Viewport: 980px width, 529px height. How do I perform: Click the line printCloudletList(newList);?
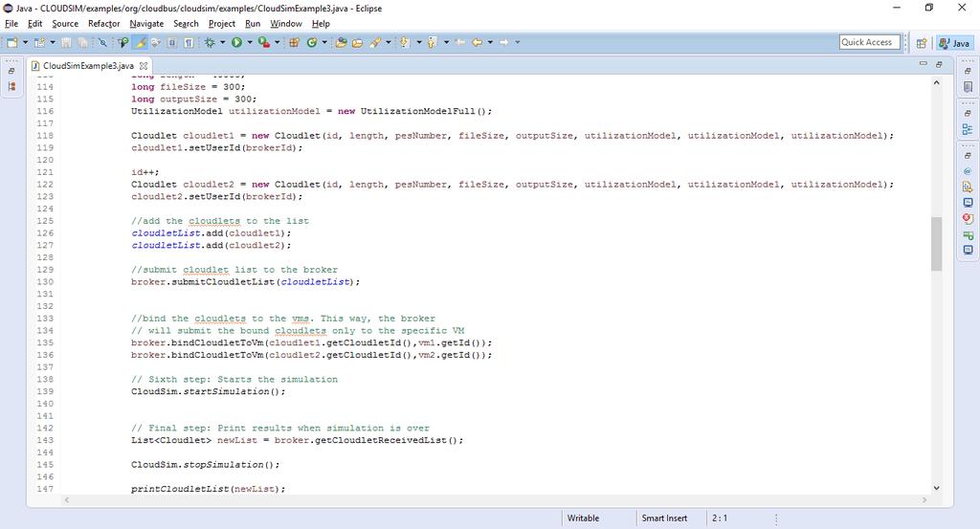[208, 489]
